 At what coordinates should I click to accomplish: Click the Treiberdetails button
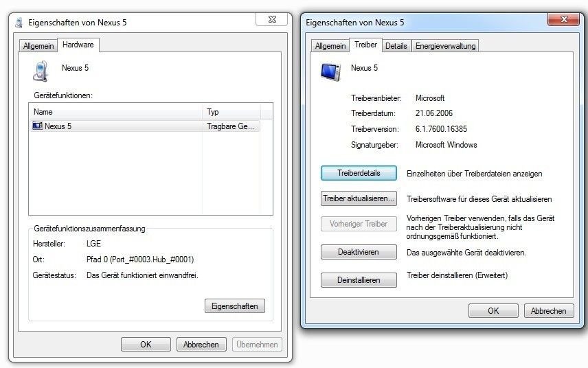[x=359, y=173]
